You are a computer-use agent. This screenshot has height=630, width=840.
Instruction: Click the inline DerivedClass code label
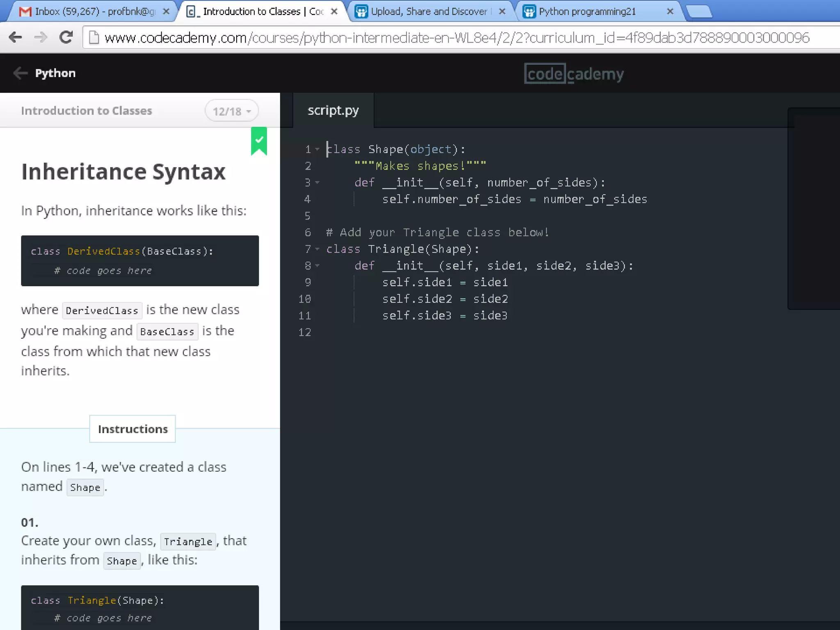point(102,310)
